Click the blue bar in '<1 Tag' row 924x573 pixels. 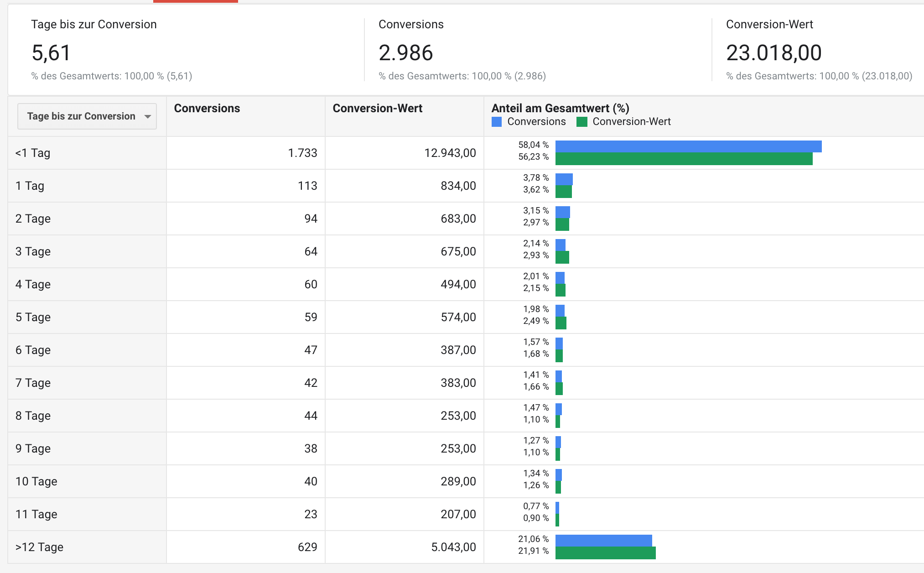689,146
